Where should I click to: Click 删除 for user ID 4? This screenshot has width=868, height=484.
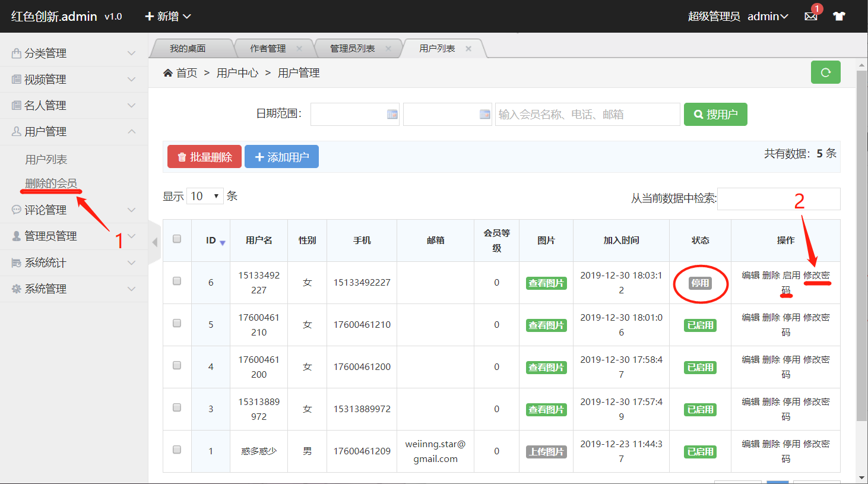tap(771, 360)
